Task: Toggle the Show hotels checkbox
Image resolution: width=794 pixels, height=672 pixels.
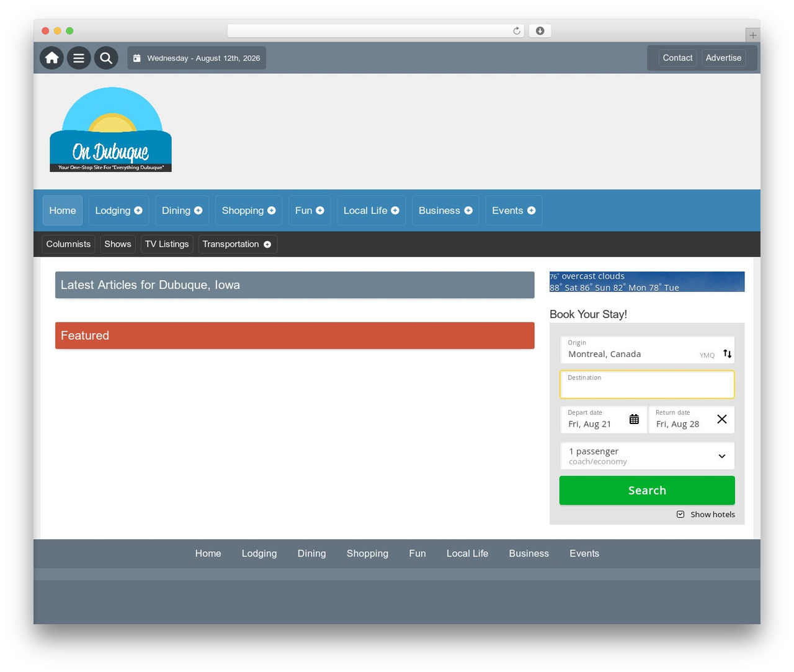Action: coord(680,515)
